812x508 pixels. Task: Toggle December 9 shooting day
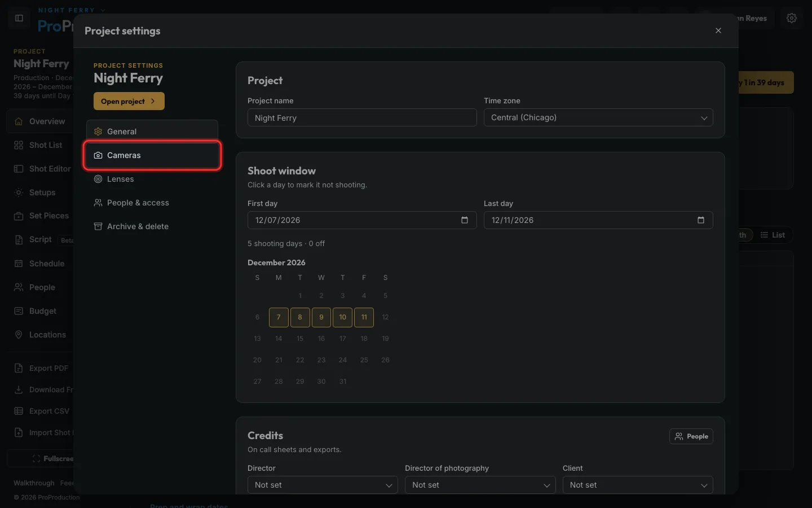click(321, 317)
